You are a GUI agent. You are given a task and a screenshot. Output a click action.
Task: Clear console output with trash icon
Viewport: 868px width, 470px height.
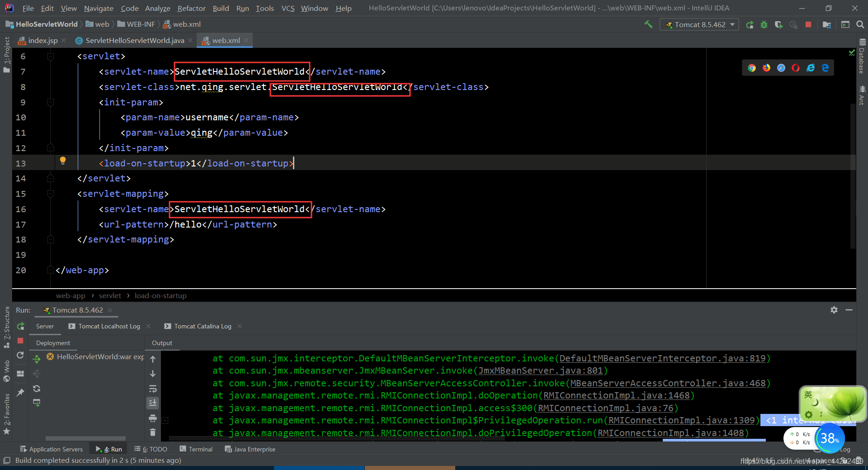[x=153, y=432]
